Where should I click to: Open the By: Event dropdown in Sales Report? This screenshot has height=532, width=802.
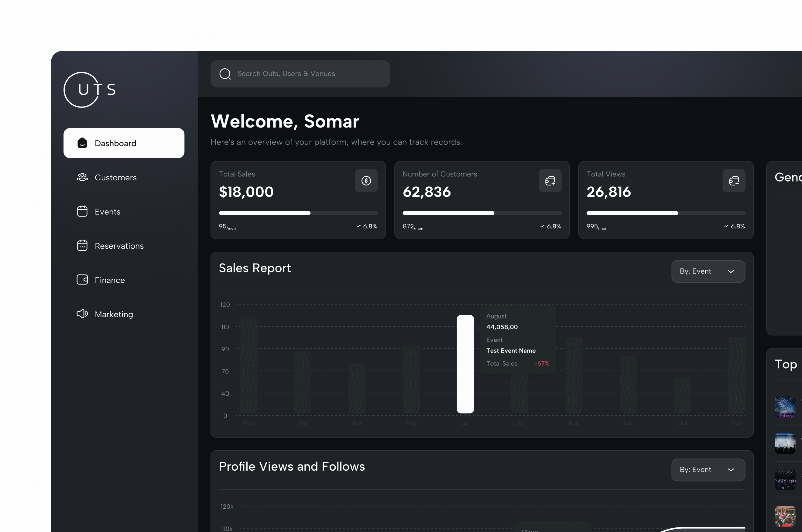click(x=708, y=271)
